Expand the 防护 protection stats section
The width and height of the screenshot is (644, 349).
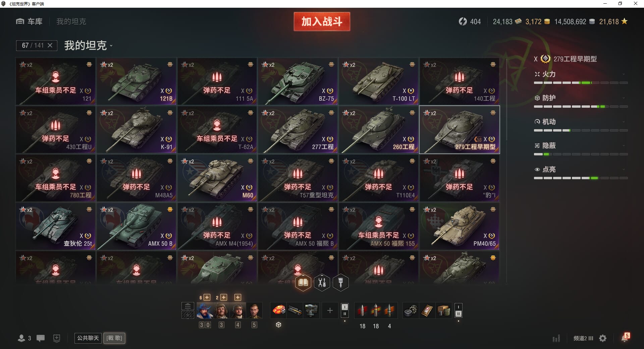pos(581,98)
